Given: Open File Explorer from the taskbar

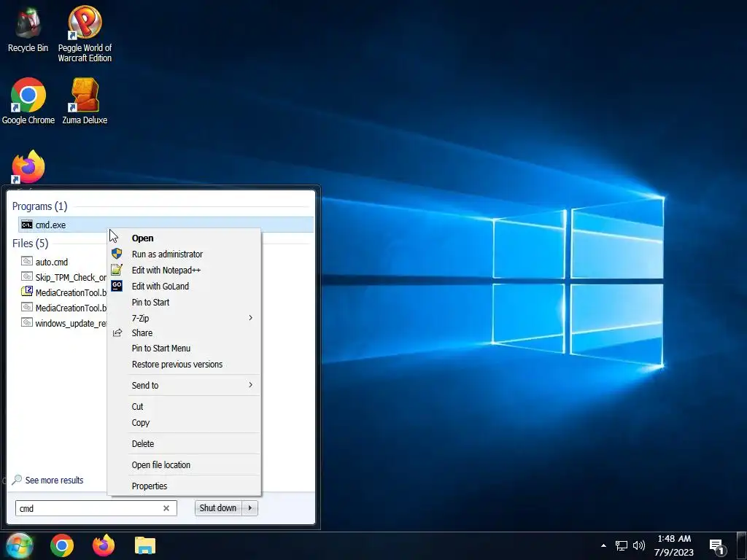Looking at the screenshot, I should point(145,545).
